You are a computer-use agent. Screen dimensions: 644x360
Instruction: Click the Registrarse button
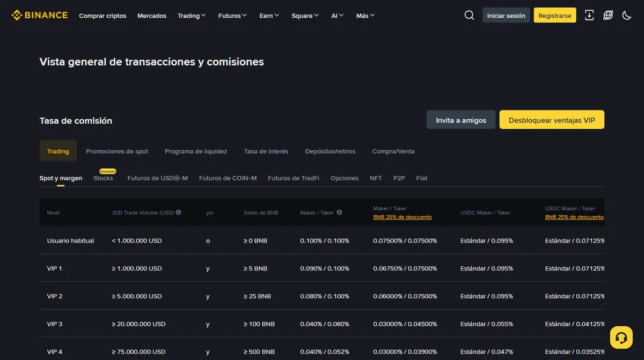pos(555,16)
